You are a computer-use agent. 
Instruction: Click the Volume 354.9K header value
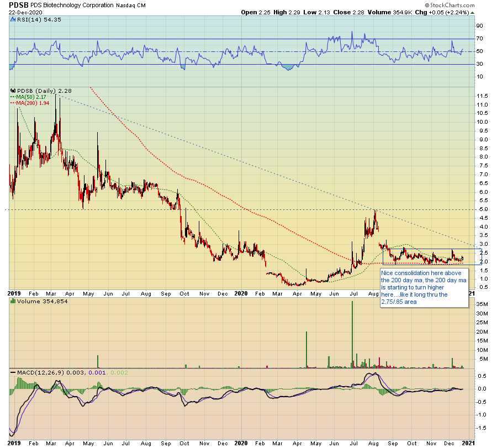tap(390, 12)
